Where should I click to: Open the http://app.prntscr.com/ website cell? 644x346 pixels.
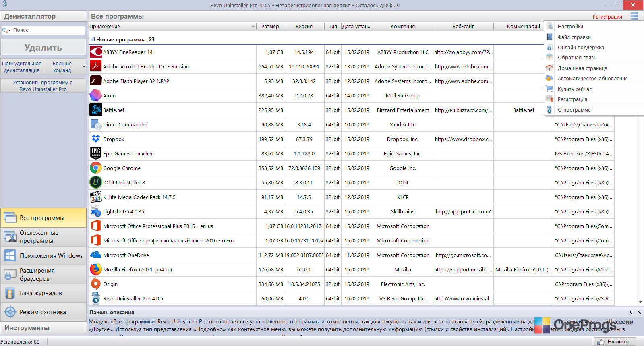463,211
